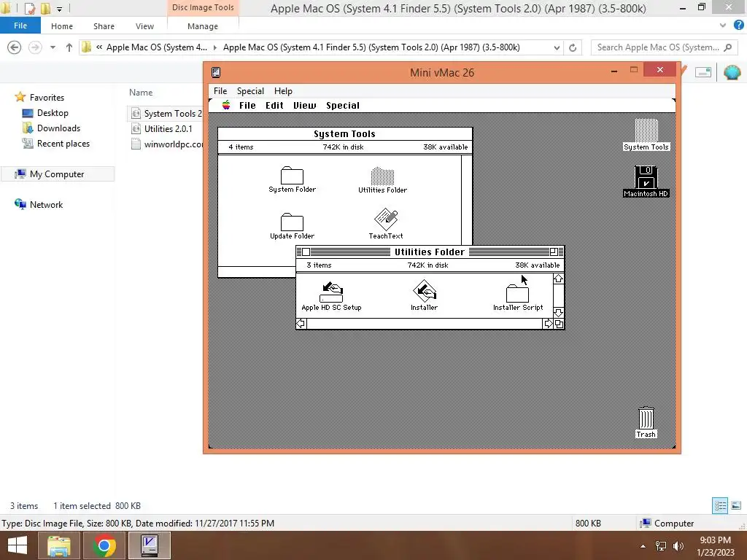Show hidden system tray icons
This screenshot has height=560, width=747.
tap(643, 546)
